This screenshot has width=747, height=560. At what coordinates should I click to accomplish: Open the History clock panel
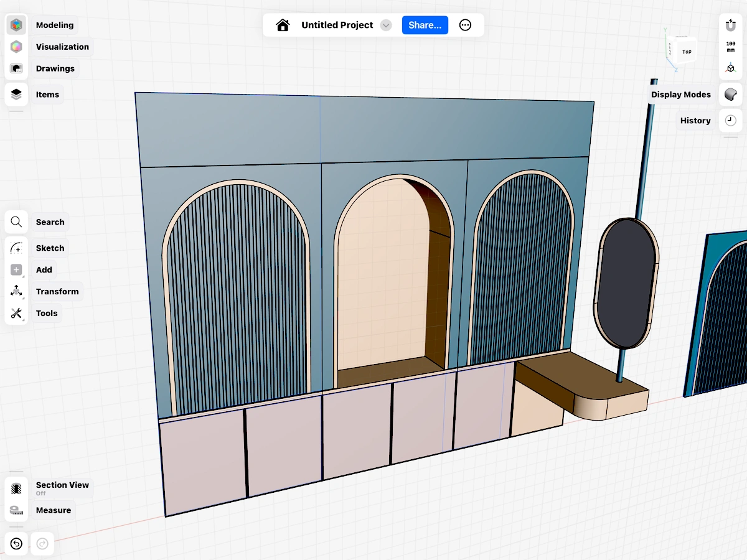(x=730, y=121)
